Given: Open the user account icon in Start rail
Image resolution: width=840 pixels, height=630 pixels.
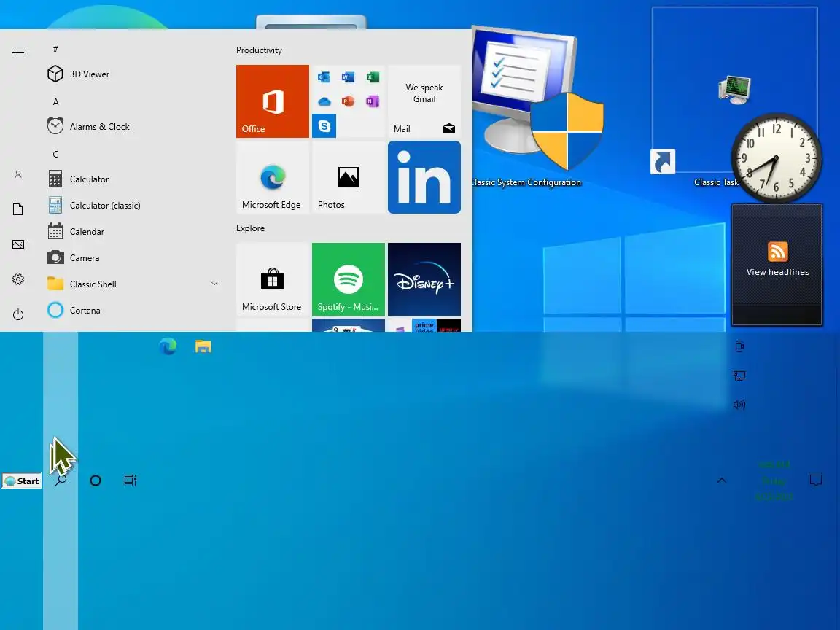Looking at the screenshot, I should (x=18, y=174).
